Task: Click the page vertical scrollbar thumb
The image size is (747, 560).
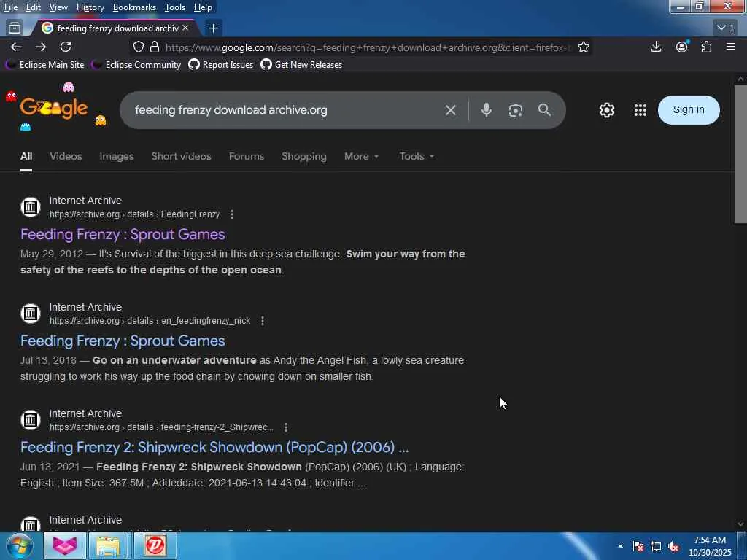Action: point(740,153)
